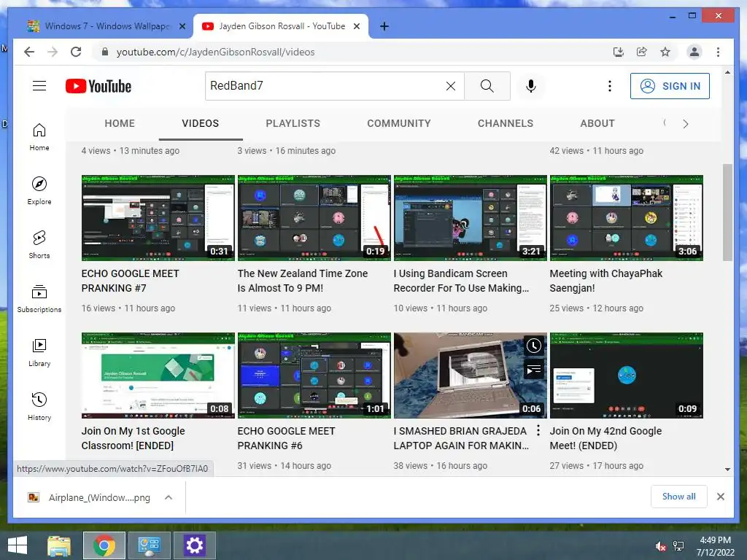This screenshot has width=747, height=560.
Task: Click the 3:21 Bandicam video thumbnail
Action: point(471,217)
